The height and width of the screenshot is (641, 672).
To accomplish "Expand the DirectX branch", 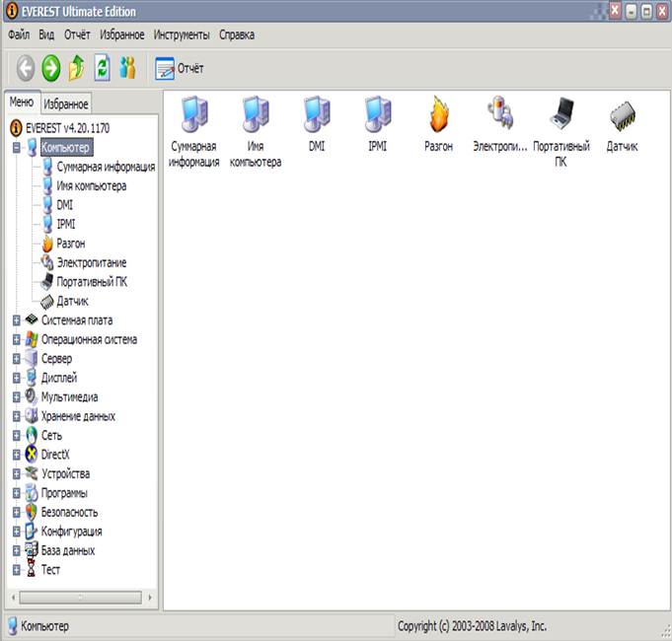I will tap(17, 455).
